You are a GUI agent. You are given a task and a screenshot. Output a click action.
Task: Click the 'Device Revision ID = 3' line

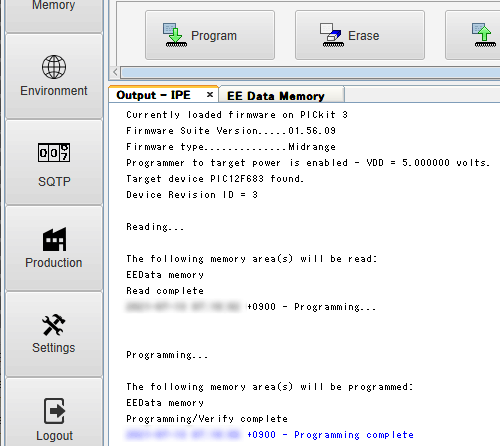coord(192,195)
